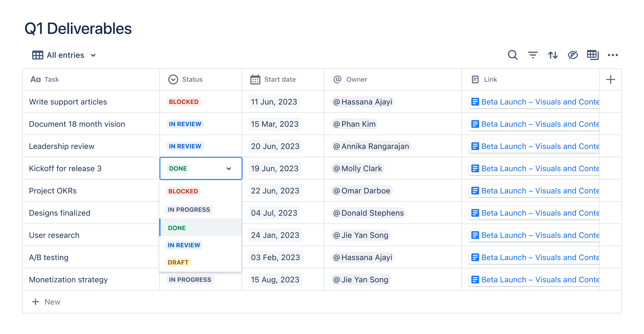
Task: Click the document icon on Link column
Action: (x=474, y=79)
